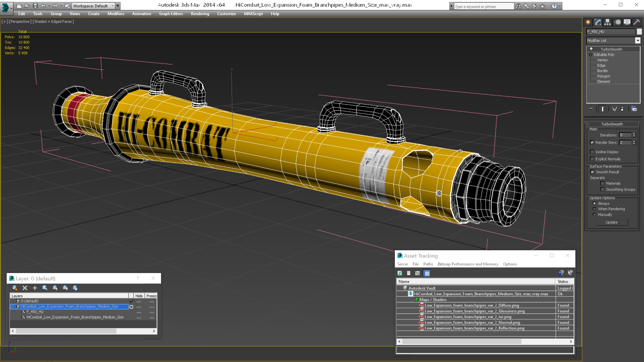
Task: Click the search binoculars icon in the title bar
Action: (518, 6)
